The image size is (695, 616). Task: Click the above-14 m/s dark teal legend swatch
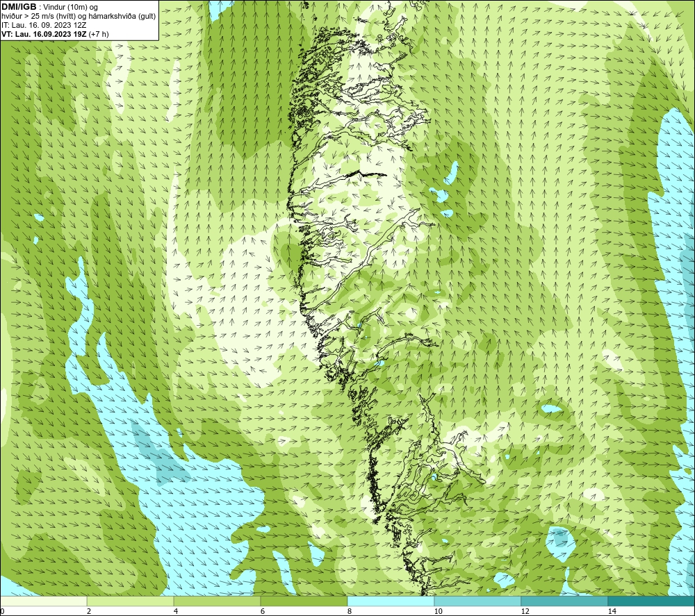click(x=652, y=601)
